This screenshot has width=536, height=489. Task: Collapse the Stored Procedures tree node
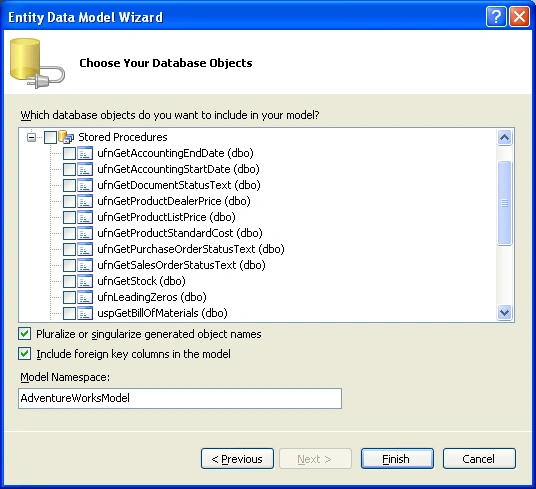[x=31, y=137]
